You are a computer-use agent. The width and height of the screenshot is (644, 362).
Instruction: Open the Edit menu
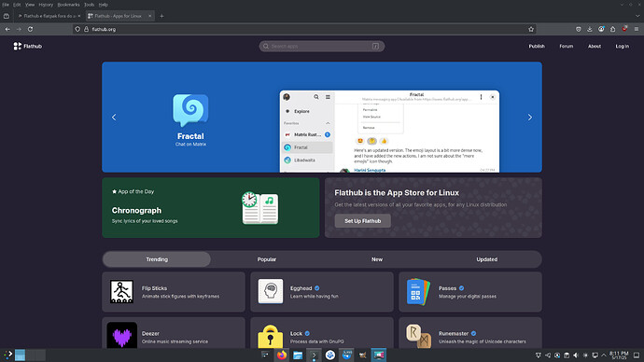pos(17,5)
